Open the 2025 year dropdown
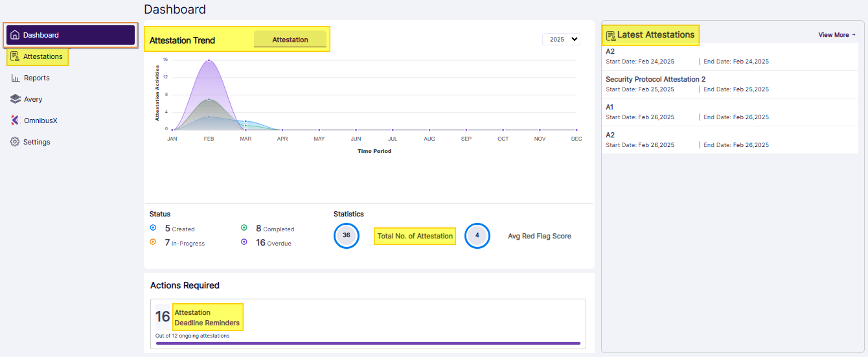Screen dimensions: 868x357 coord(561,39)
